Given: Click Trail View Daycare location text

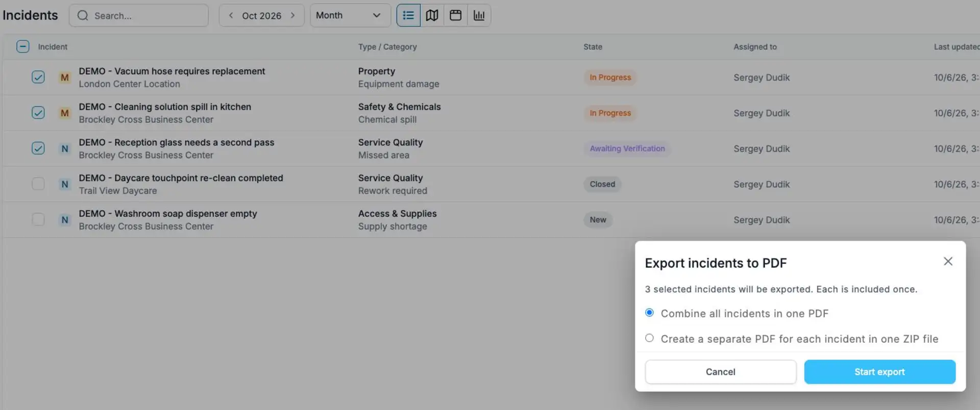Looking at the screenshot, I should (118, 191).
